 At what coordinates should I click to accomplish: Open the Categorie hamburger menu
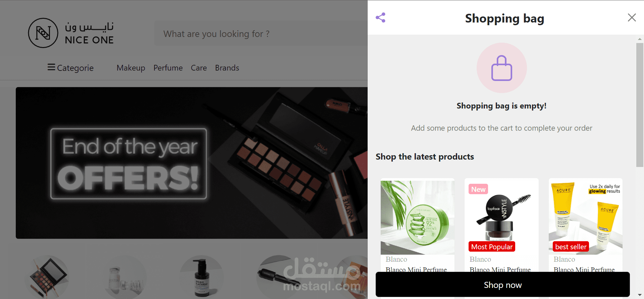pos(70,68)
